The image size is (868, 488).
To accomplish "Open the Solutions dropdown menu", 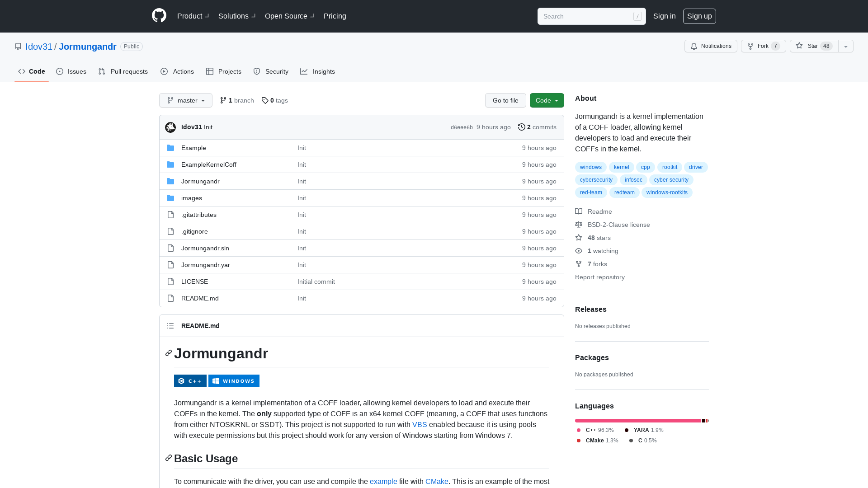I will (x=237, y=16).
